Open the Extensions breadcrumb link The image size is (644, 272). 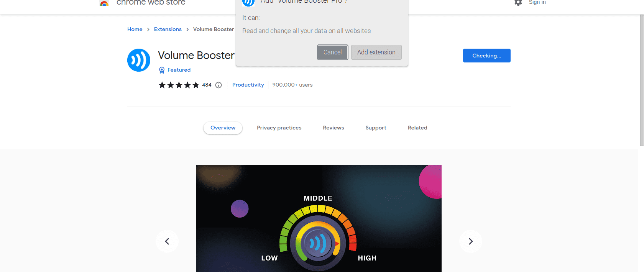point(168,29)
